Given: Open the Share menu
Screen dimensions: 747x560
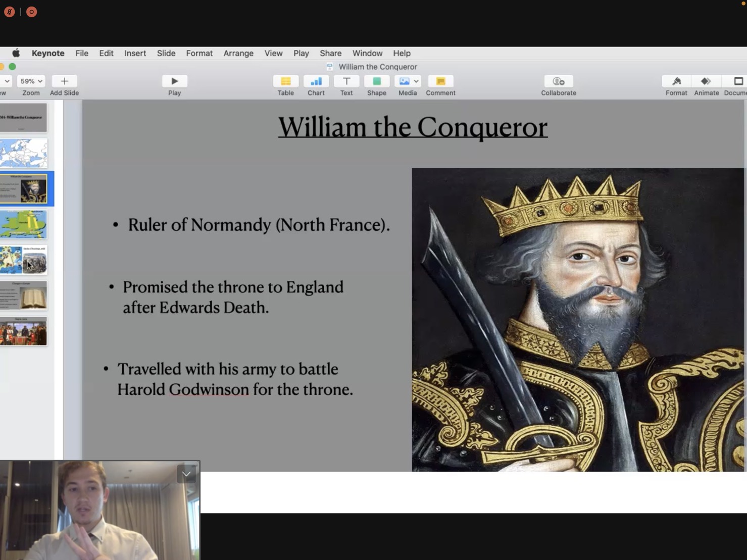Looking at the screenshot, I should (x=330, y=53).
